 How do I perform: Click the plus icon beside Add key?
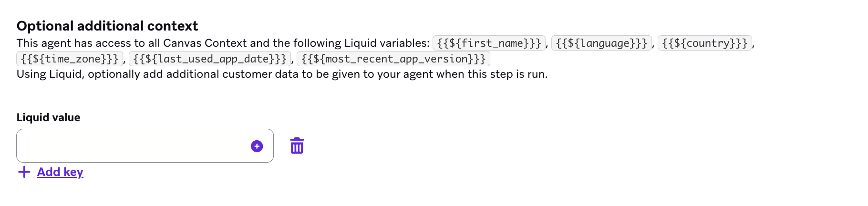tap(24, 172)
